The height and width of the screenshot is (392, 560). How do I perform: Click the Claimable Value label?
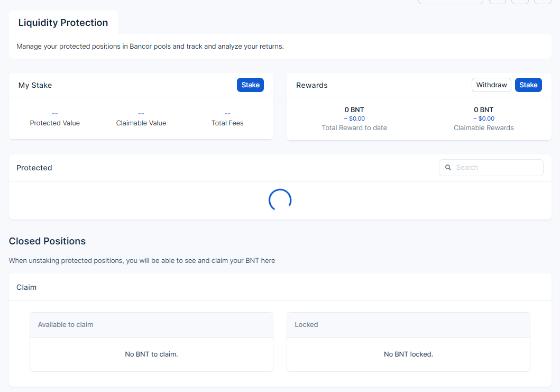click(141, 123)
